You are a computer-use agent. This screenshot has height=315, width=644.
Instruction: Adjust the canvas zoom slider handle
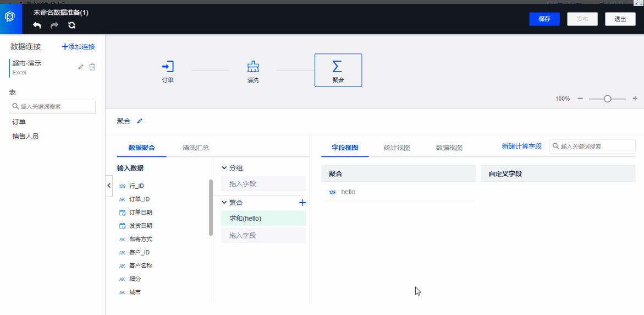[608, 99]
